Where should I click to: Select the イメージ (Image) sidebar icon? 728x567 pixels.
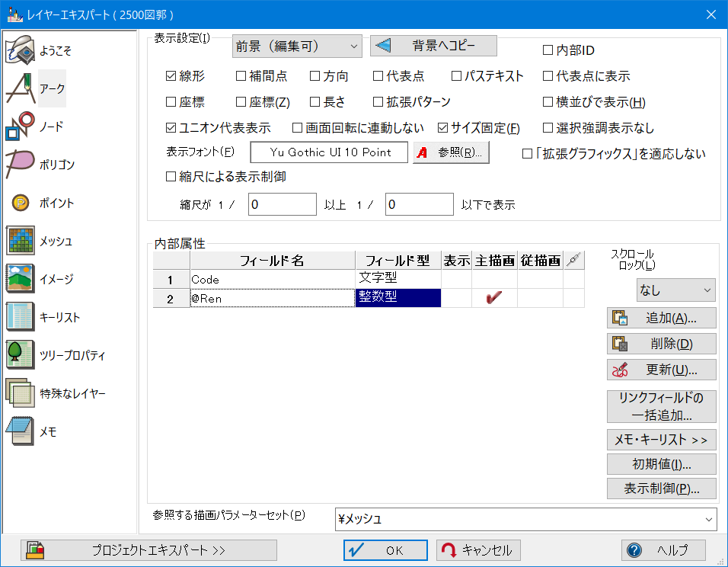pyautogui.click(x=20, y=279)
